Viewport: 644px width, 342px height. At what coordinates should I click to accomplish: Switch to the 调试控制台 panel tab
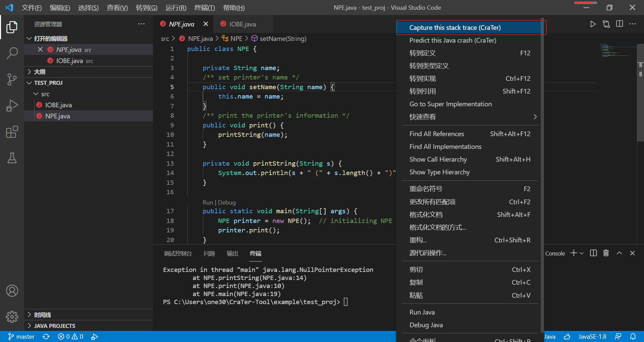(x=178, y=253)
